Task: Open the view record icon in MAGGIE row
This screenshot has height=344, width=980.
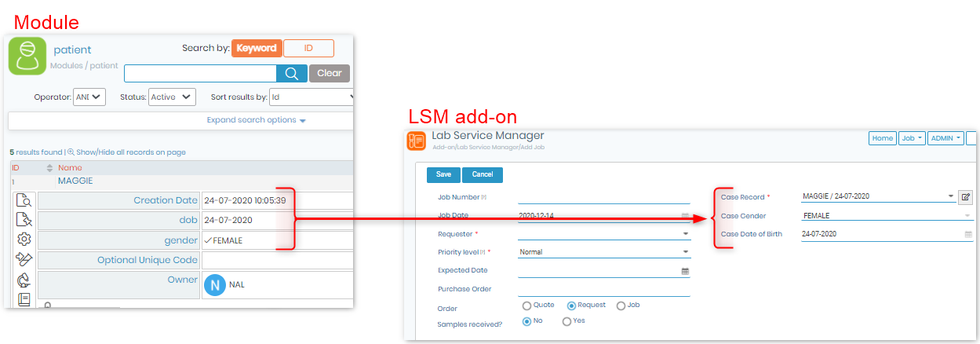Action: pos(24,199)
